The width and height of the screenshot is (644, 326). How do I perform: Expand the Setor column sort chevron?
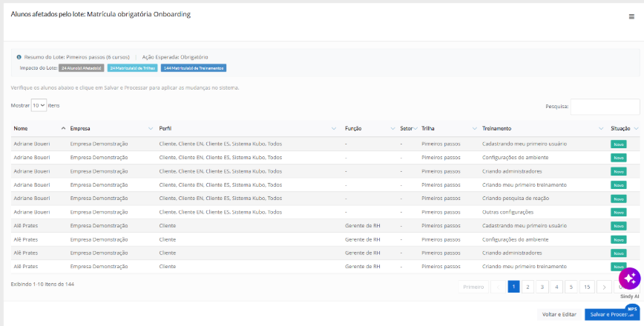(415, 128)
